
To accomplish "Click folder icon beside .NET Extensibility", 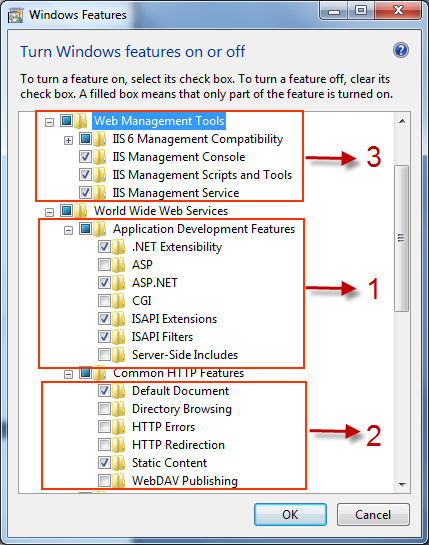I will point(119,247).
